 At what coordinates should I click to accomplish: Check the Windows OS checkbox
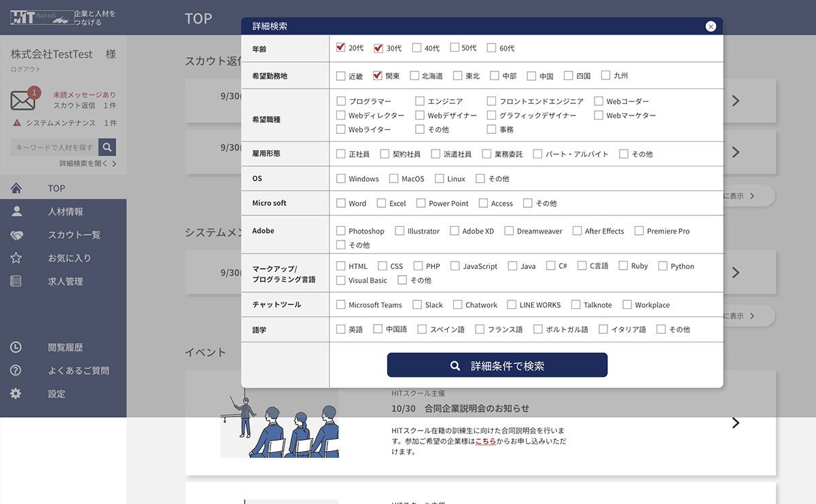[341, 179]
